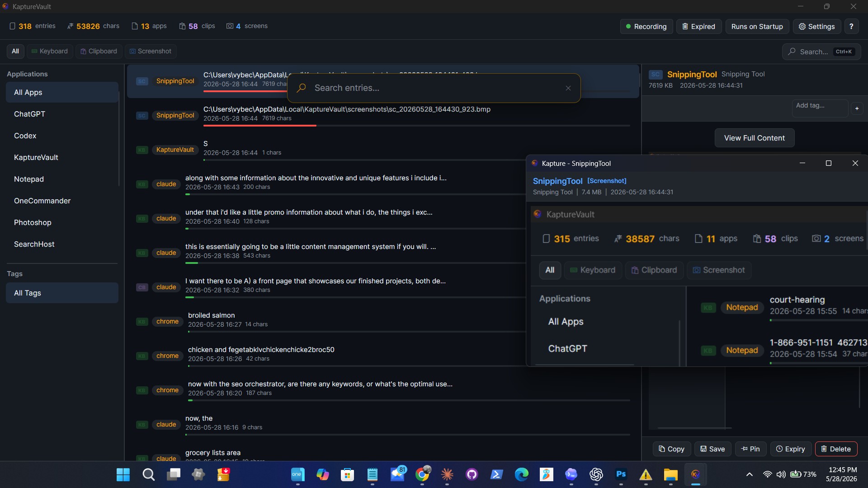Filter entries by Screenshot tab
The width and height of the screenshot is (868, 488).
tap(151, 51)
